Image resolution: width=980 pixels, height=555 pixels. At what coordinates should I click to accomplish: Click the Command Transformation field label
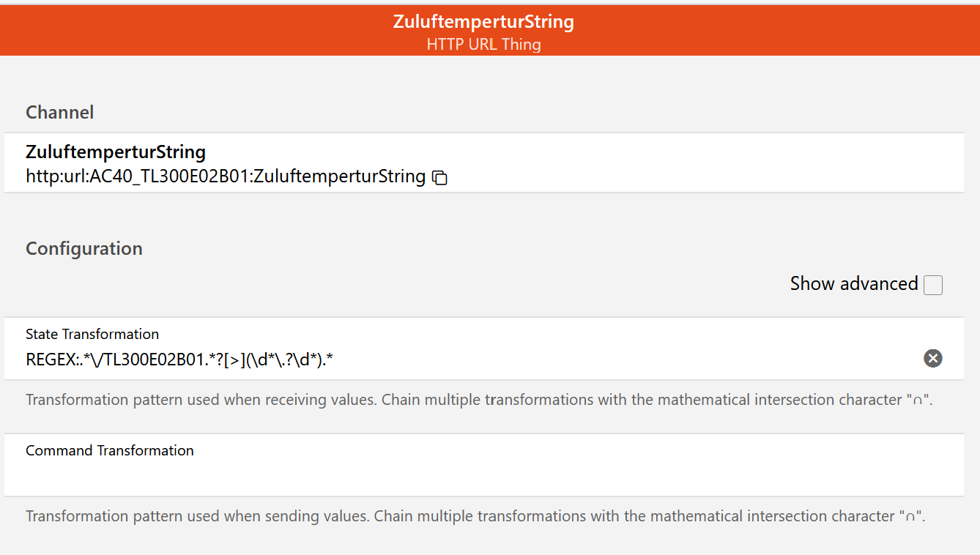point(110,450)
